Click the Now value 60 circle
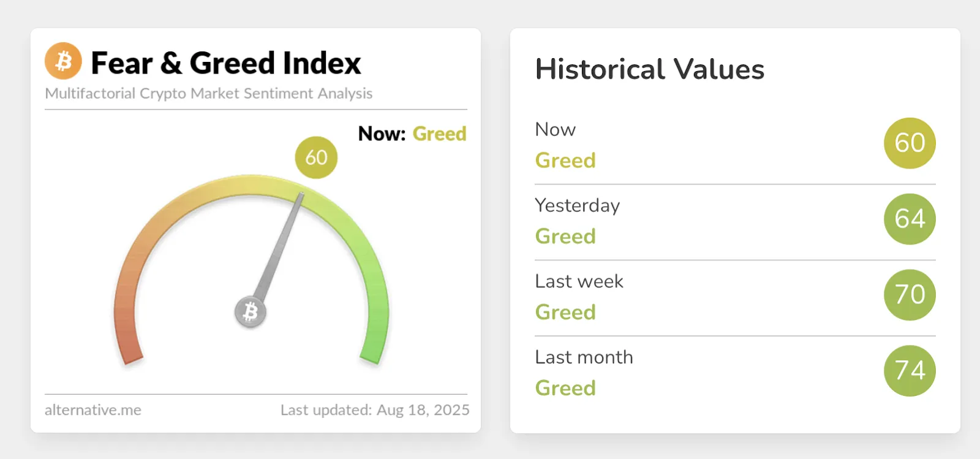The height and width of the screenshot is (459, 980). coord(910,143)
